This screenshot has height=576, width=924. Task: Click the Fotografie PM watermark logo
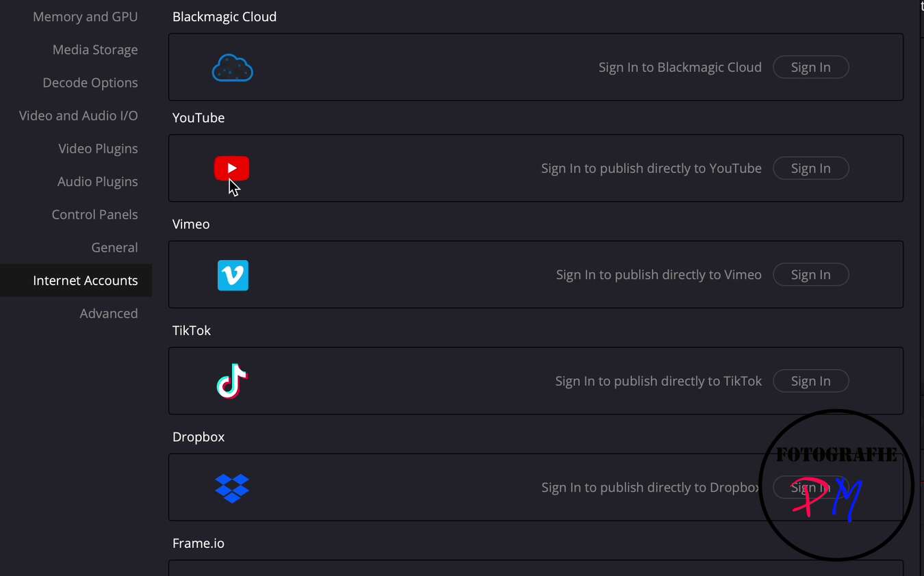click(836, 485)
